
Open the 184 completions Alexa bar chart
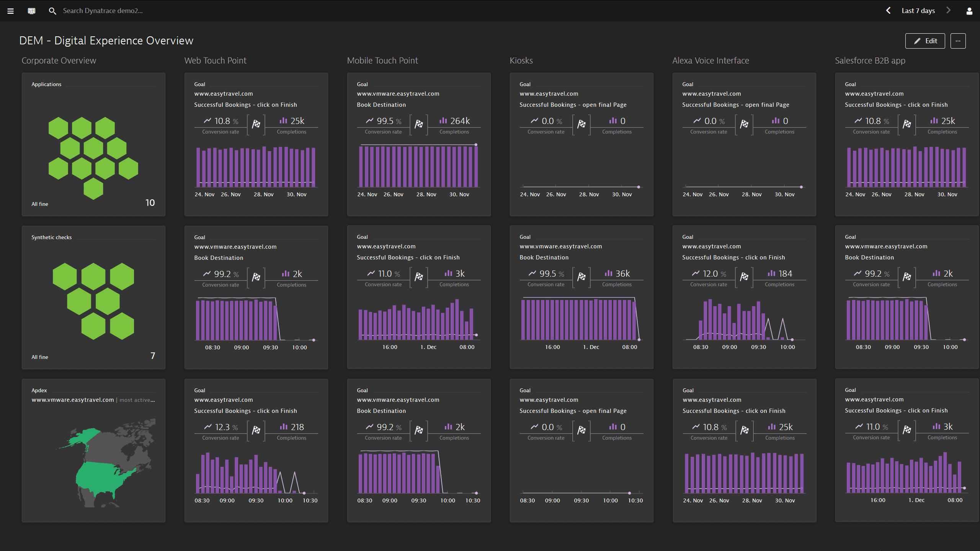(744, 318)
